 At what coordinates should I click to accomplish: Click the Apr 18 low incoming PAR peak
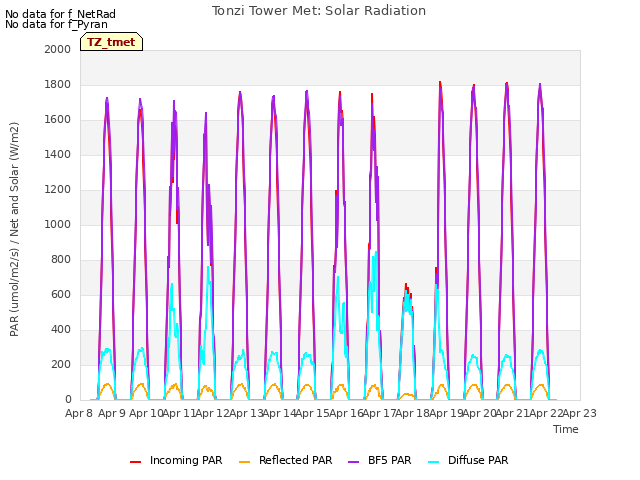click(x=407, y=288)
